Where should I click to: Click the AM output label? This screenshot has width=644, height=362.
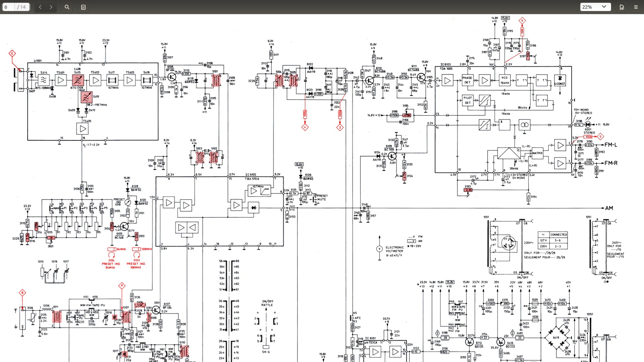(609, 208)
